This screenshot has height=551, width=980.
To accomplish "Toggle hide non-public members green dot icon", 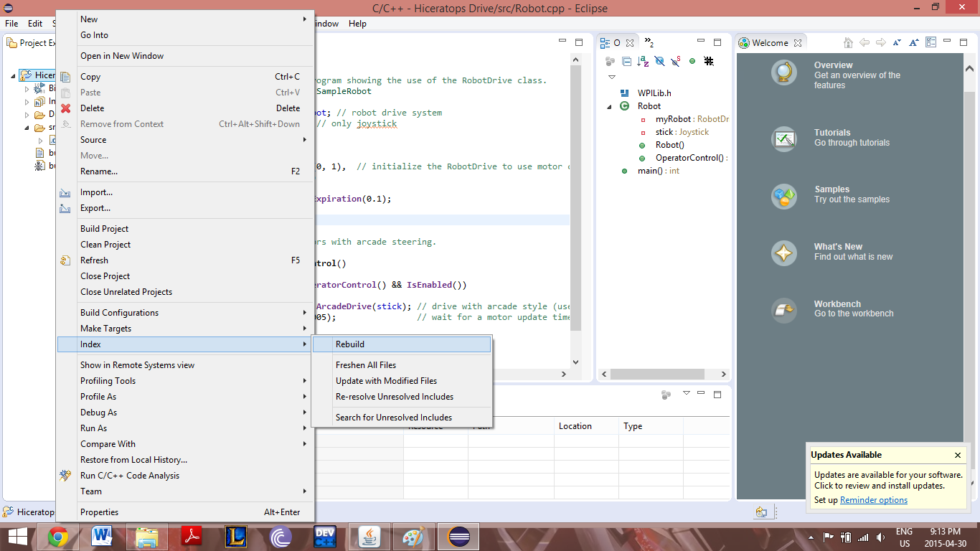I will pyautogui.click(x=692, y=62).
